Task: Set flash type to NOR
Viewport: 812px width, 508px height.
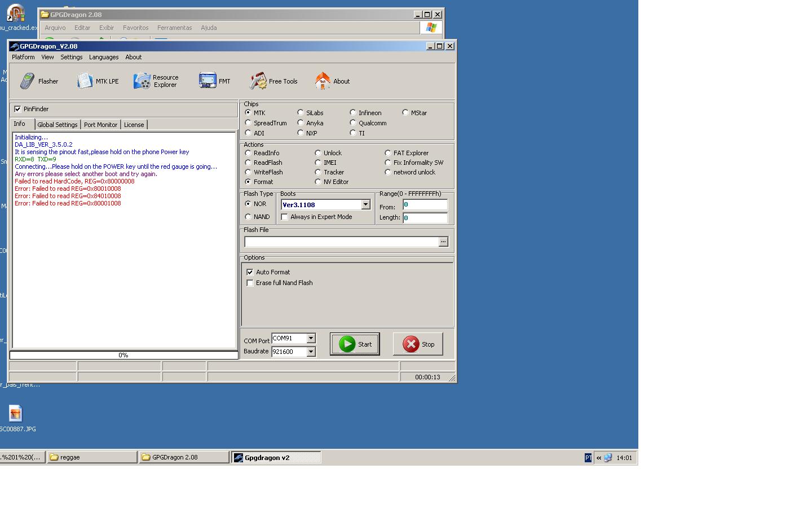Action: pos(248,204)
